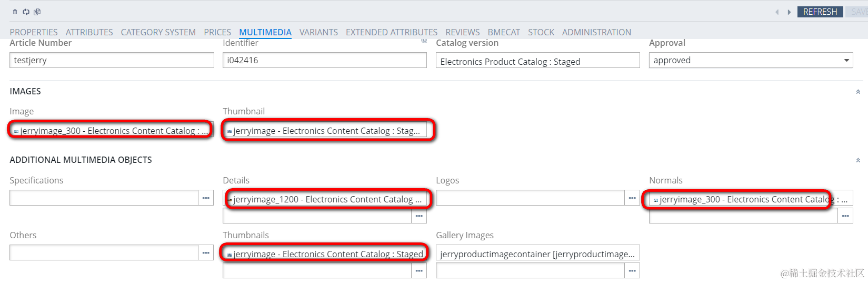Switch to the Properties tab
Image resolution: width=868 pixels, height=282 pixels.
pos(34,32)
